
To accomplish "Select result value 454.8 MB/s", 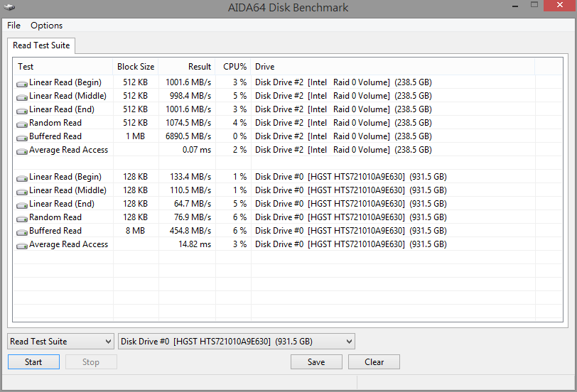I will [190, 231].
